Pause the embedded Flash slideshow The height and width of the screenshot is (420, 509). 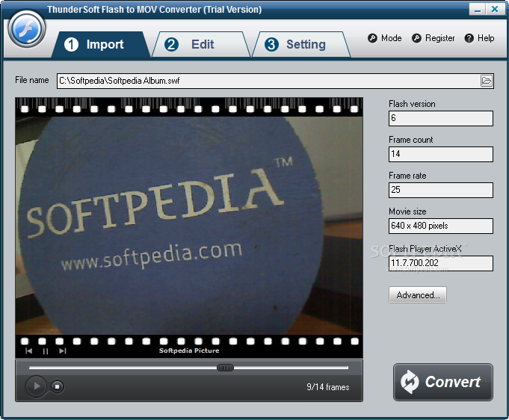46,350
